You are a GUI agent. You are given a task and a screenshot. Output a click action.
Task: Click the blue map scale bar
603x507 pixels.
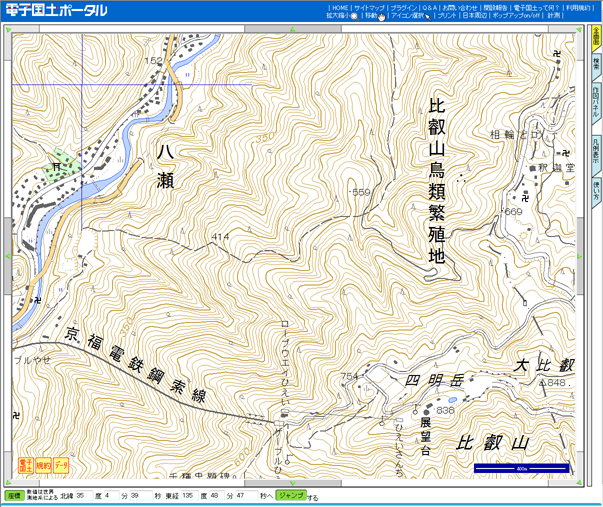(x=521, y=467)
